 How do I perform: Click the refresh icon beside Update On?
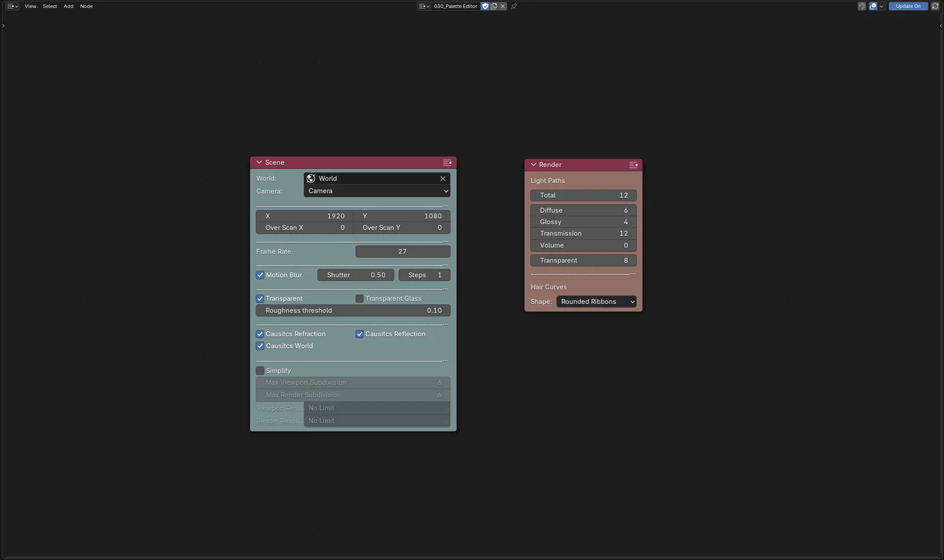tap(935, 6)
